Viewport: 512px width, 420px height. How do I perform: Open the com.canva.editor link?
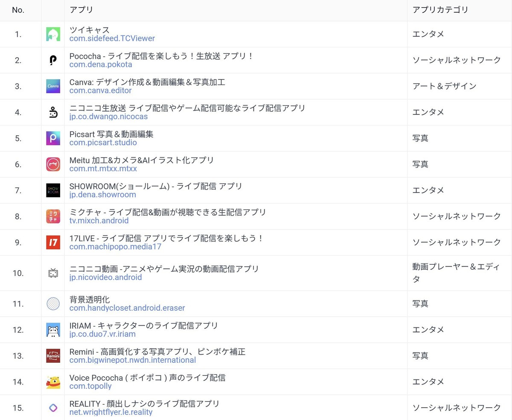click(x=101, y=90)
